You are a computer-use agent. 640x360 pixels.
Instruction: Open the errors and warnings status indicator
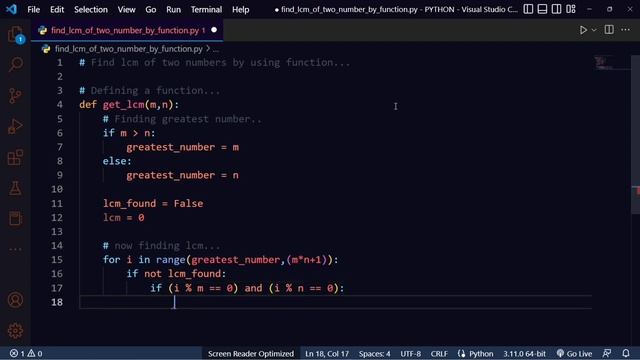pos(26,353)
